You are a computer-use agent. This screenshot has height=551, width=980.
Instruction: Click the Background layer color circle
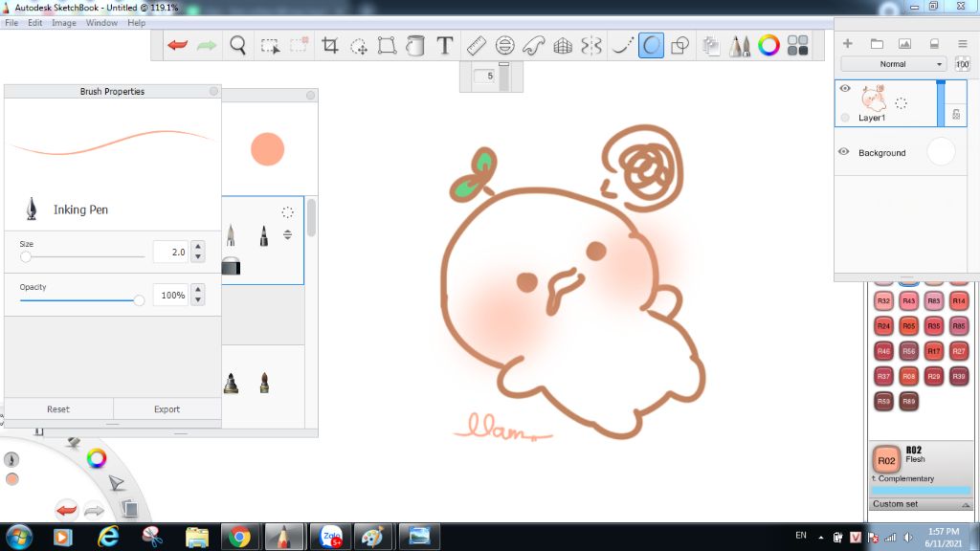[942, 152]
